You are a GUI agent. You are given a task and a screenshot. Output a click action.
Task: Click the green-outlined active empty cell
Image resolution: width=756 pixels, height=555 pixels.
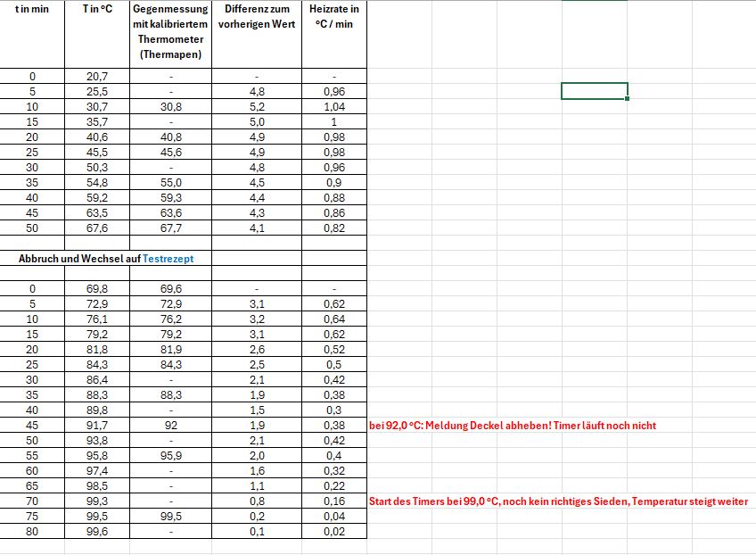pyautogui.click(x=594, y=91)
